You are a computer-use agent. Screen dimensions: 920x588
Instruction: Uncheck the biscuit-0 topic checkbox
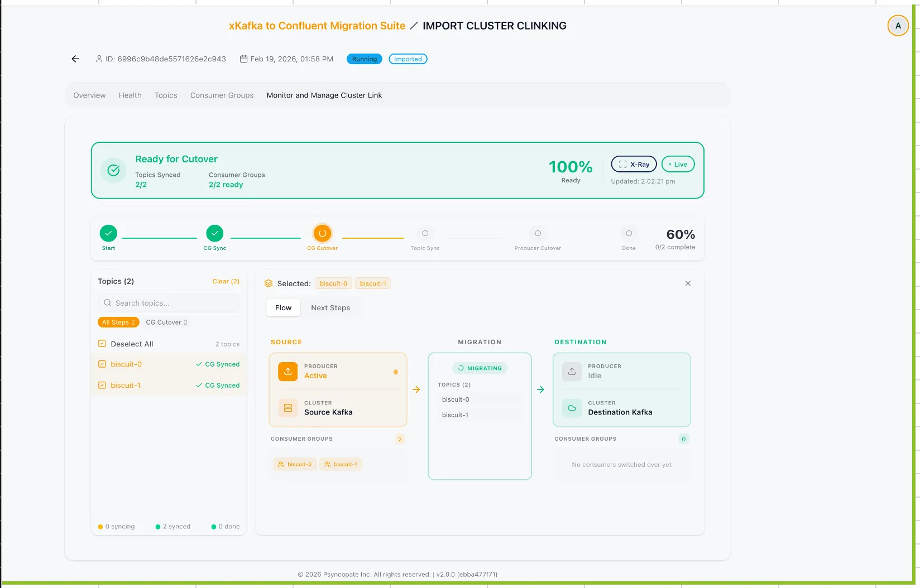[102, 364]
